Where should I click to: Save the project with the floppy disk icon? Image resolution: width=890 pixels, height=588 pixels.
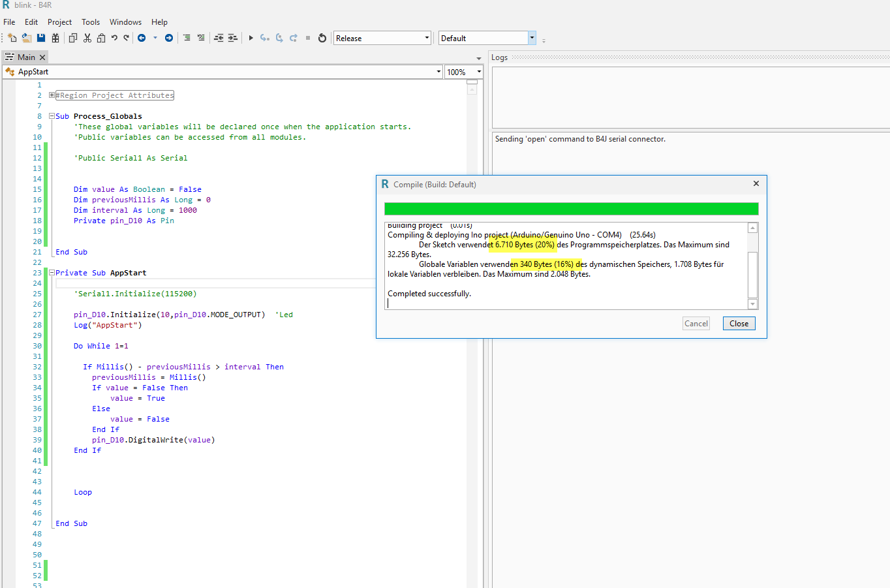coord(41,38)
